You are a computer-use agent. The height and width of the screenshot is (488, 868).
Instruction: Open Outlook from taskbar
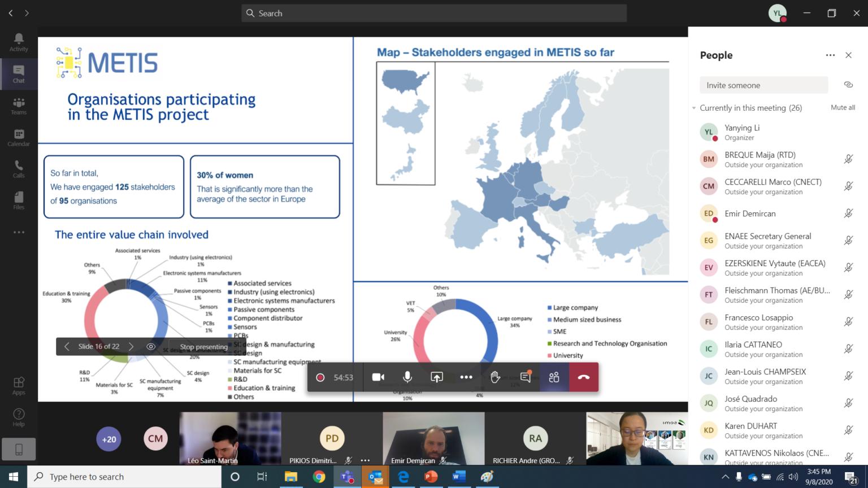click(x=375, y=477)
